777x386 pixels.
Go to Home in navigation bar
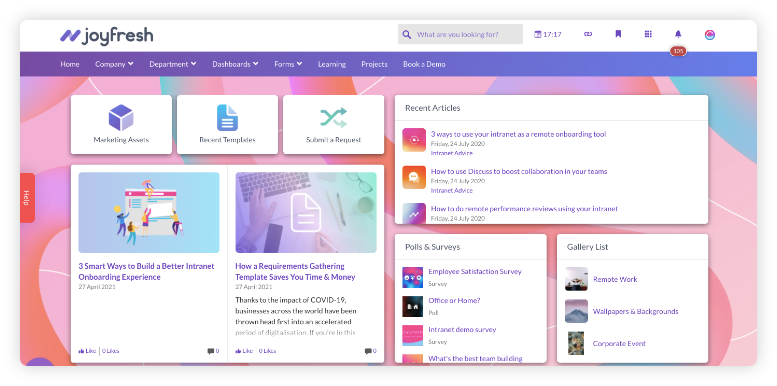(x=70, y=64)
